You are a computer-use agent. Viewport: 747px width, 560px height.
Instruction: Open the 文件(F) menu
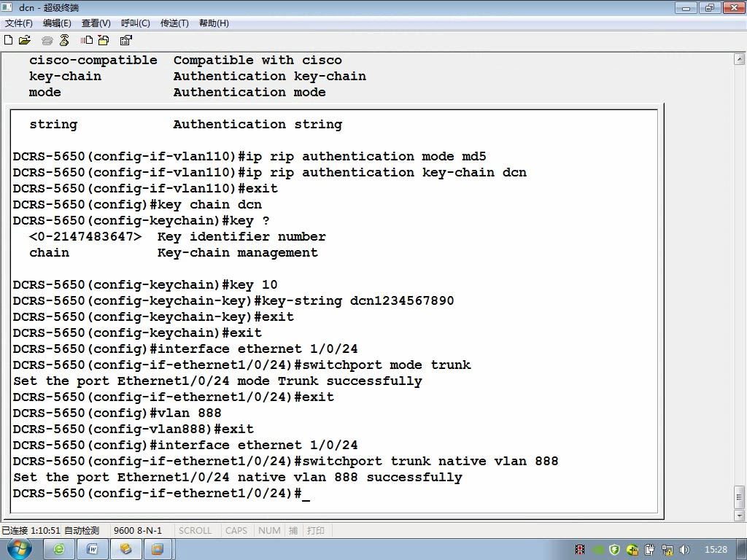coord(18,23)
